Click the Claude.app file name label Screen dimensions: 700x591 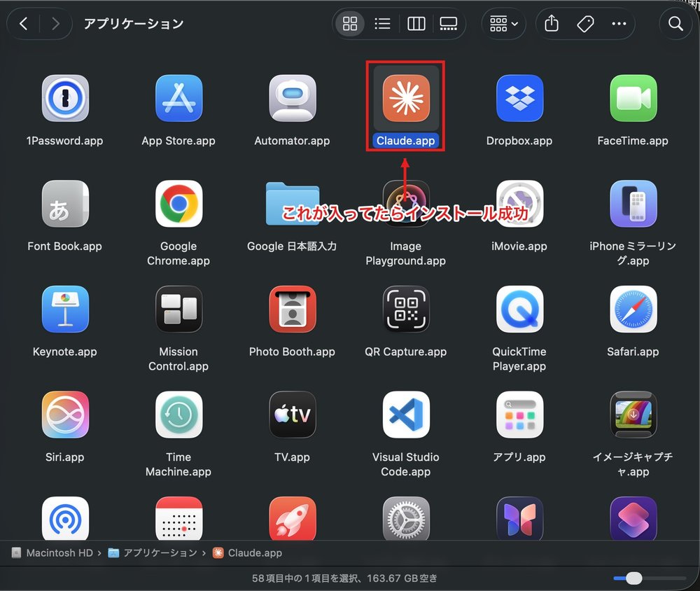pos(406,141)
